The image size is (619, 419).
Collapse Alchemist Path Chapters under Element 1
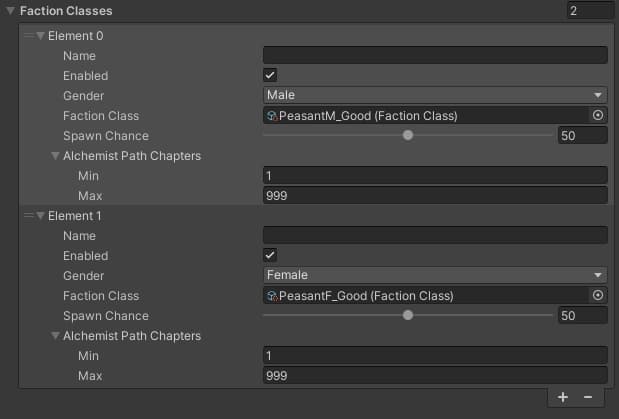click(55, 336)
